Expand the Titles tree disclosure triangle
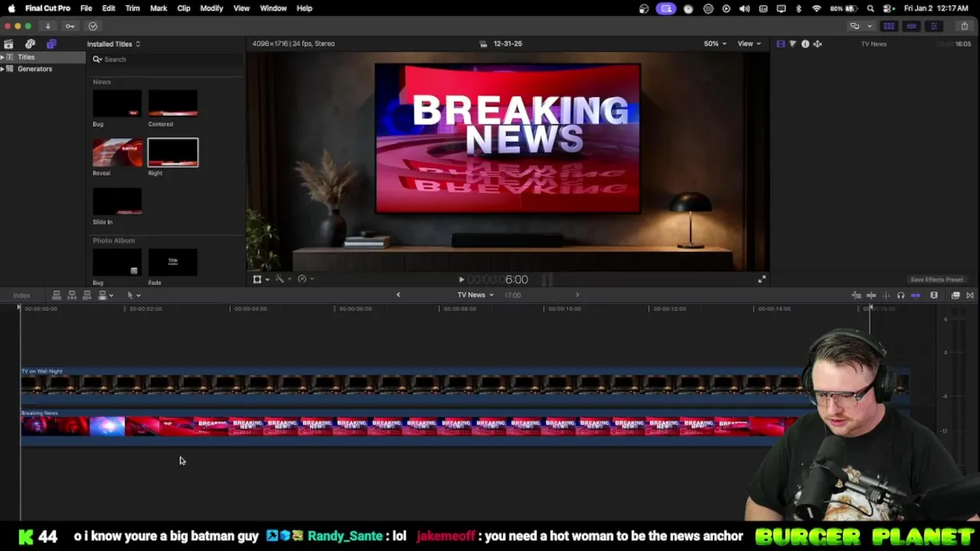 tap(2, 57)
